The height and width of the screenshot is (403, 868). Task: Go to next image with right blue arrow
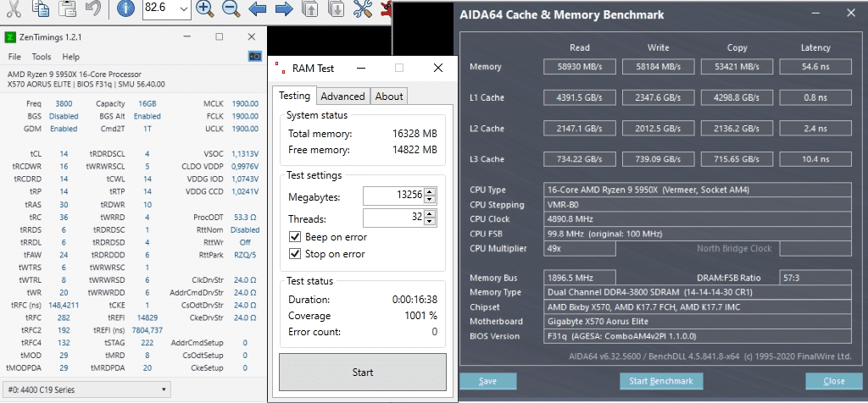click(x=284, y=8)
